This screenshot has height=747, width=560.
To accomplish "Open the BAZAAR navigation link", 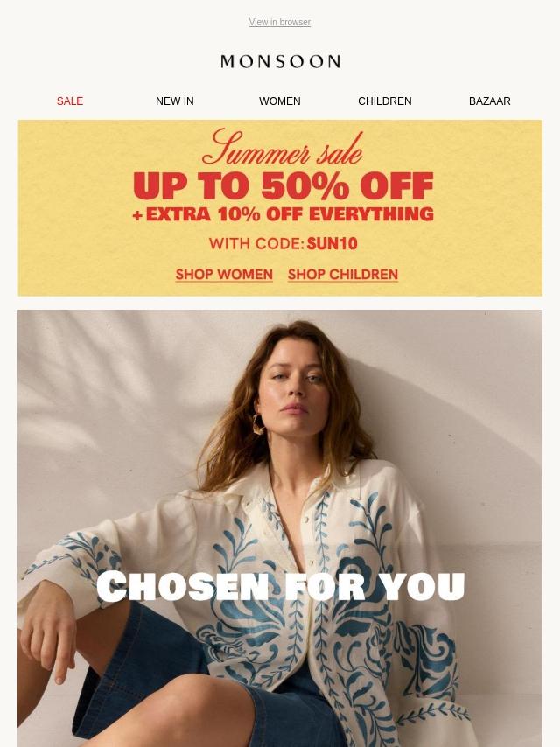I will point(489,101).
